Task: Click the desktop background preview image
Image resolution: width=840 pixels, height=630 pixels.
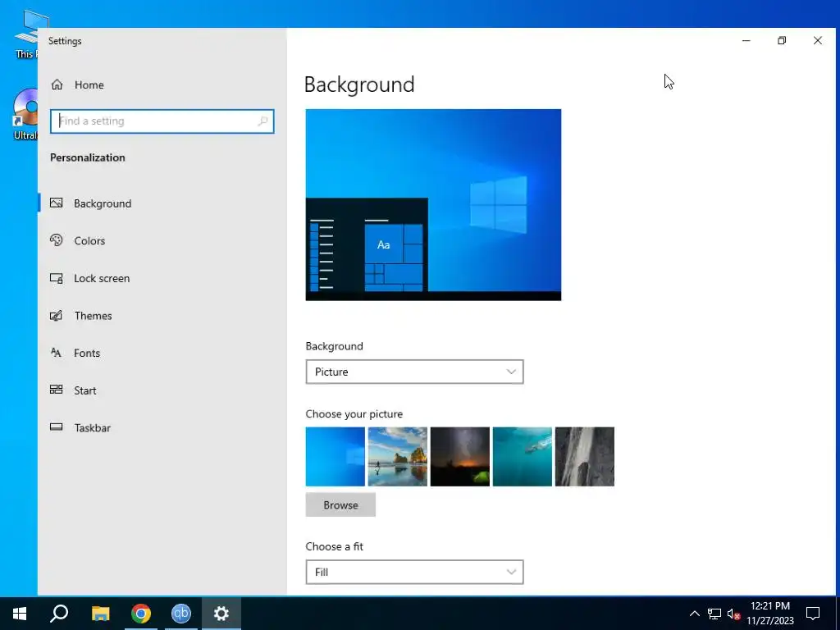Action: 433,204
